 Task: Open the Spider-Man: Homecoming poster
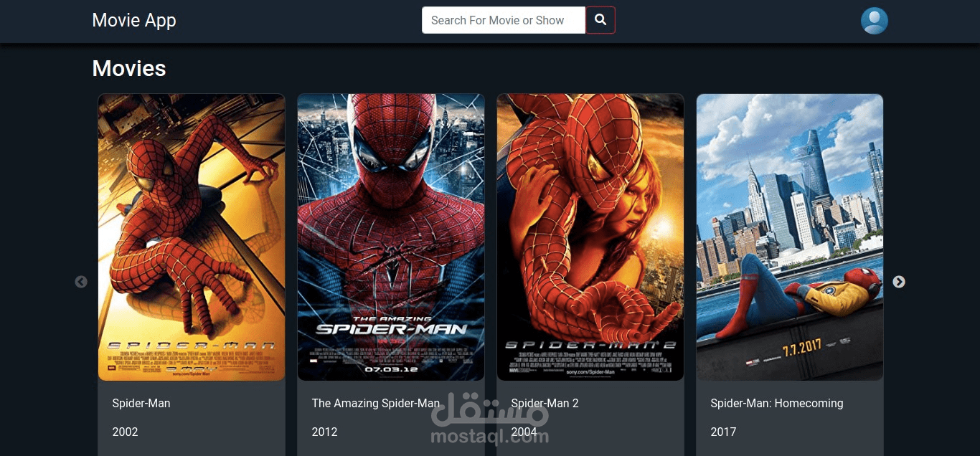[789, 237]
